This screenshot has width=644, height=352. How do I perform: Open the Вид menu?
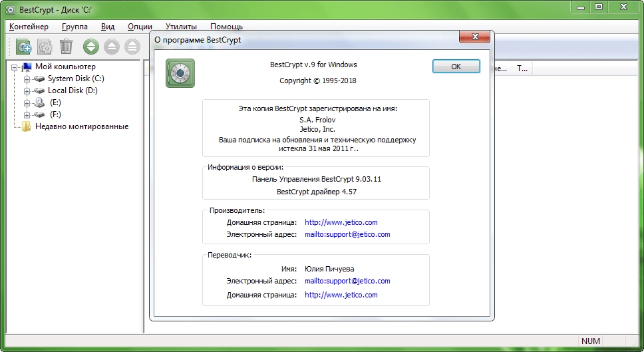tap(108, 27)
